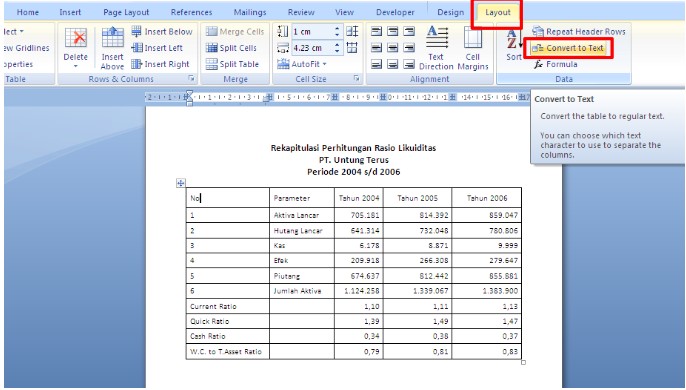Align cell text bottom left
The width and height of the screenshot is (686, 390).
coord(377,64)
